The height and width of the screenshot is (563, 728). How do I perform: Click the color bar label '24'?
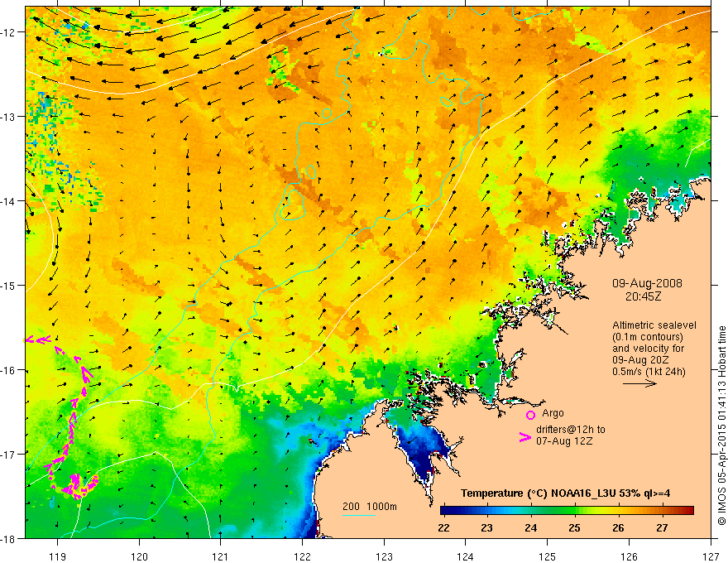pos(530,527)
